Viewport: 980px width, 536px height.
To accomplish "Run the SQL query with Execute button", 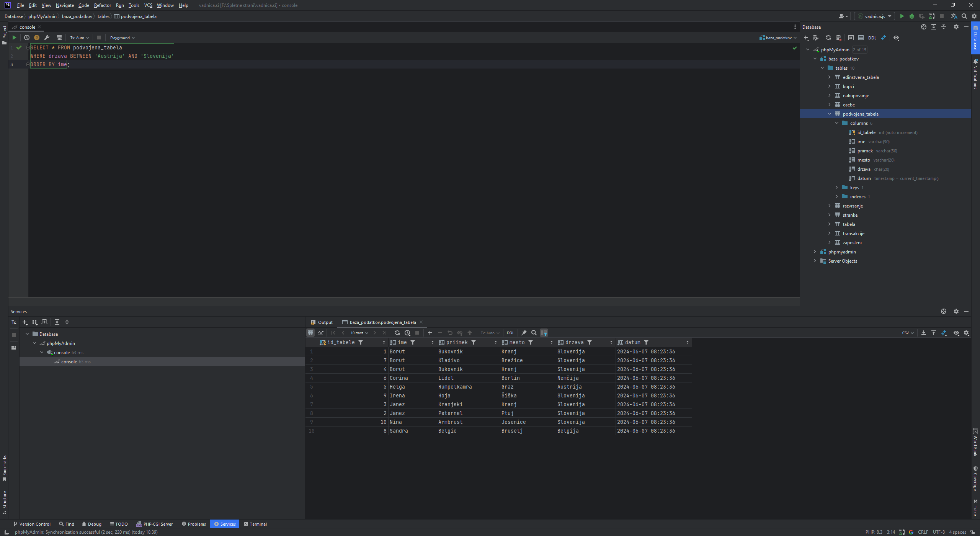I will coord(14,38).
